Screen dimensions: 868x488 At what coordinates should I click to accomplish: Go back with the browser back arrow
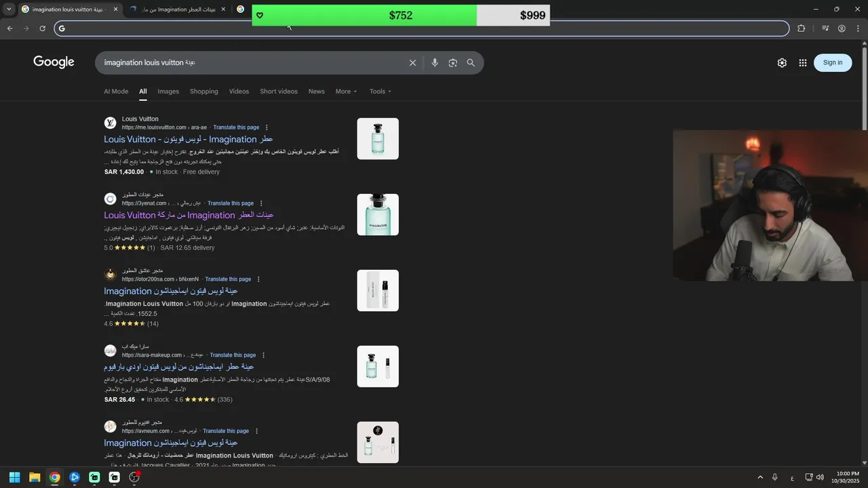(9, 28)
